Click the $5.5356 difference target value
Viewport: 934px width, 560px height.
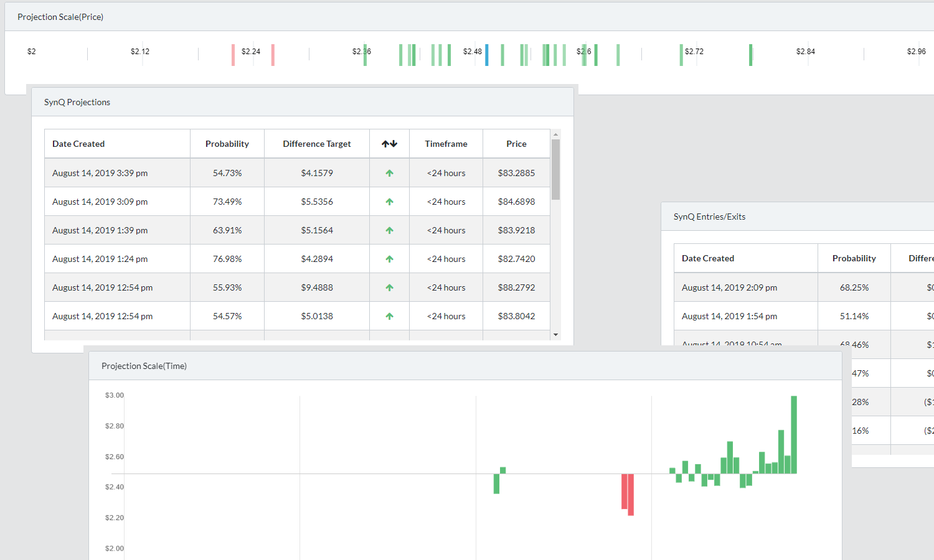pyautogui.click(x=317, y=202)
